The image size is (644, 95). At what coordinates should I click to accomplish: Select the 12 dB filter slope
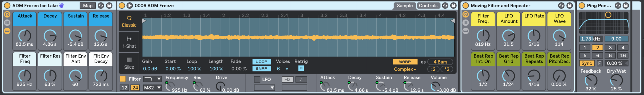click(124, 88)
